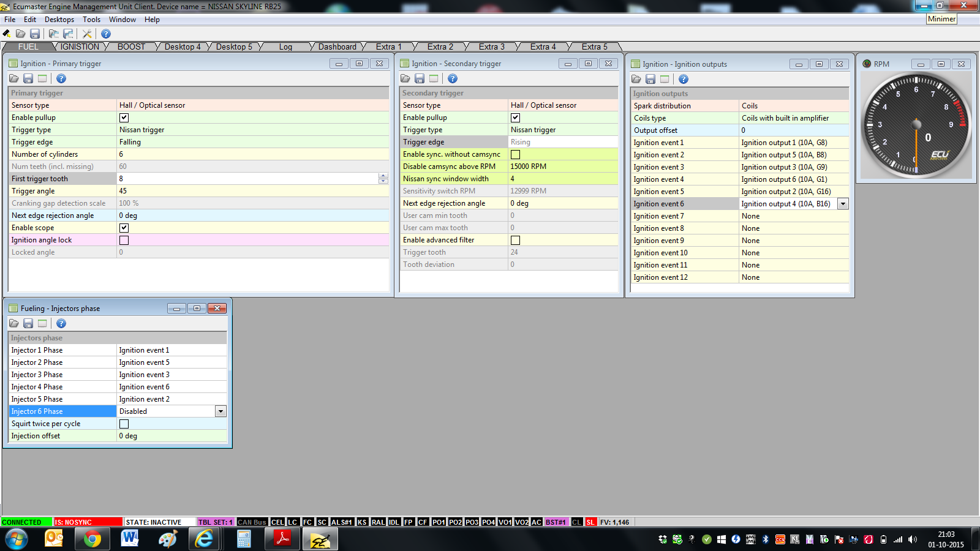Open the Desktops menu
Viewport: 980px width, 551px height.
click(x=59, y=20)
